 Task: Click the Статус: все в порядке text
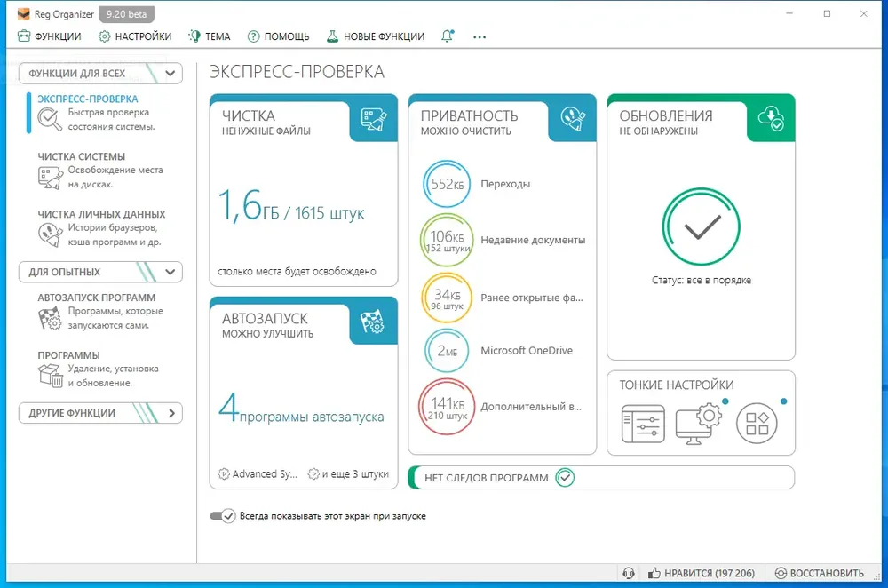[702, 280]
